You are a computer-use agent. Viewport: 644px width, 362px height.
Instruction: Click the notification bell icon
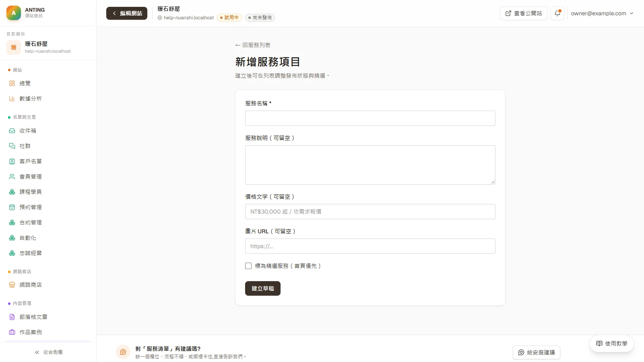[557, 13]
